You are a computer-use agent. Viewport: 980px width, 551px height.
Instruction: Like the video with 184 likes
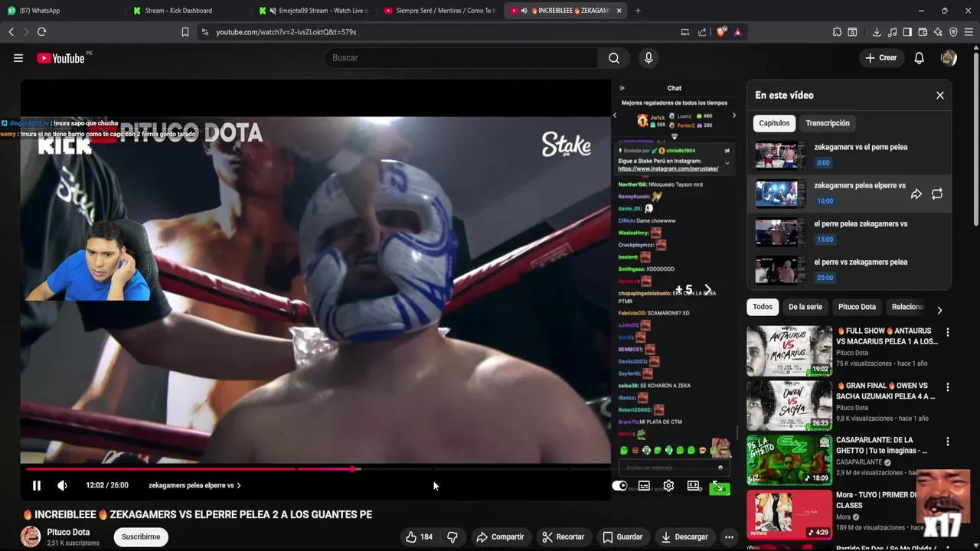pyautogui.click(x=419, y=537)
